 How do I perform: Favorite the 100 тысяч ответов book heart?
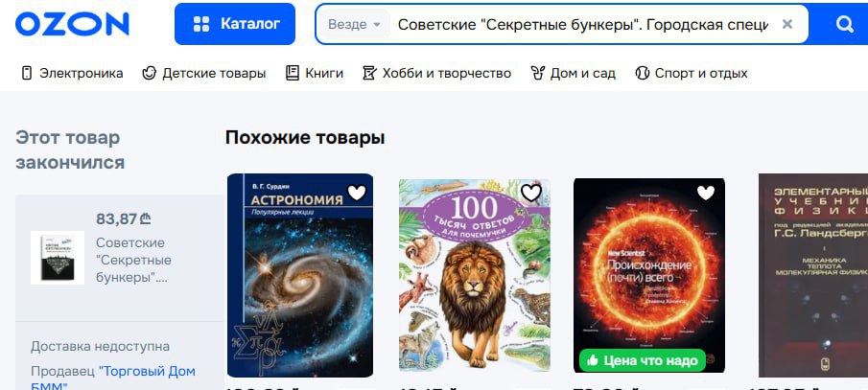[x=531, y=193]
